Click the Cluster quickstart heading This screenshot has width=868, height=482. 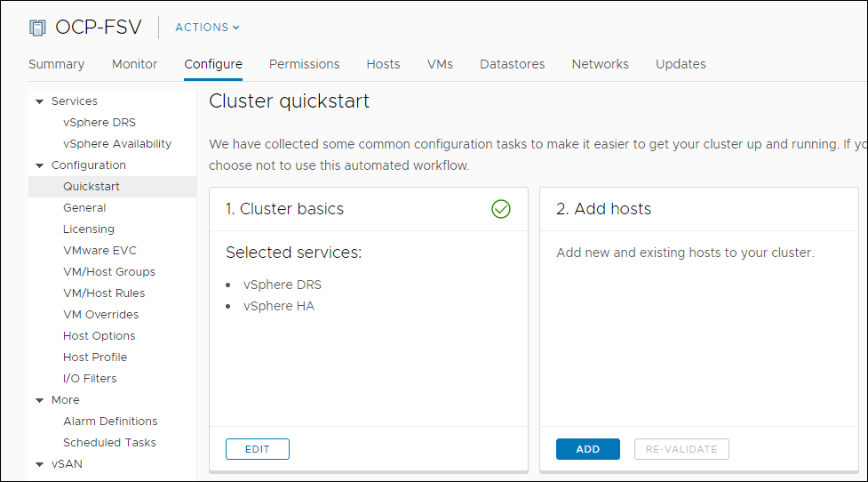(289, 101)
